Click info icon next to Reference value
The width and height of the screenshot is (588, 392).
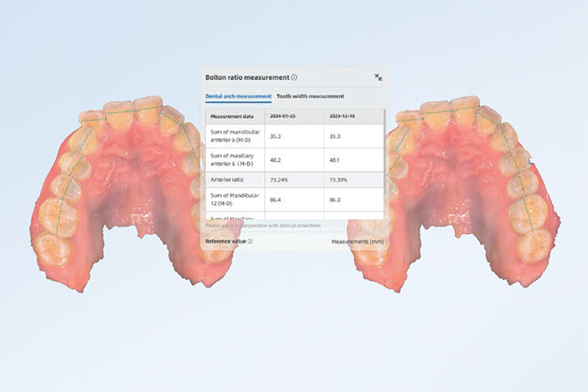tap(250, 240)
